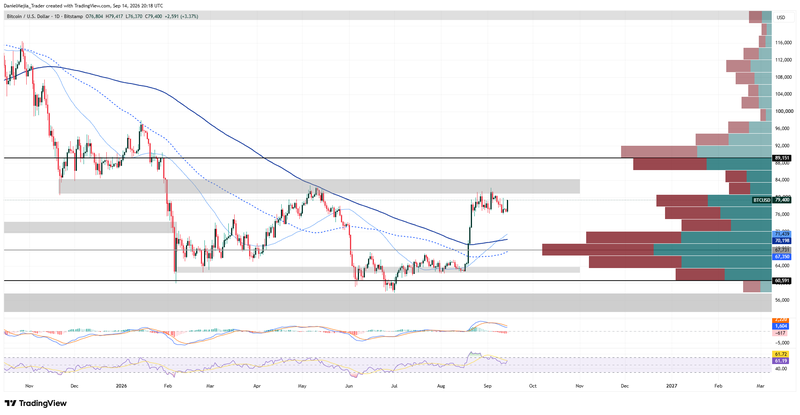Click the 71,429 moving average value label
This screenshot has height=415, width=800.
tap(782, 234)
